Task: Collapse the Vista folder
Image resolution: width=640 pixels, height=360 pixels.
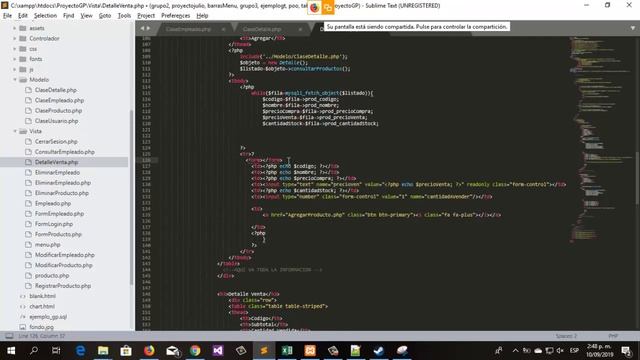Action: 15,131
